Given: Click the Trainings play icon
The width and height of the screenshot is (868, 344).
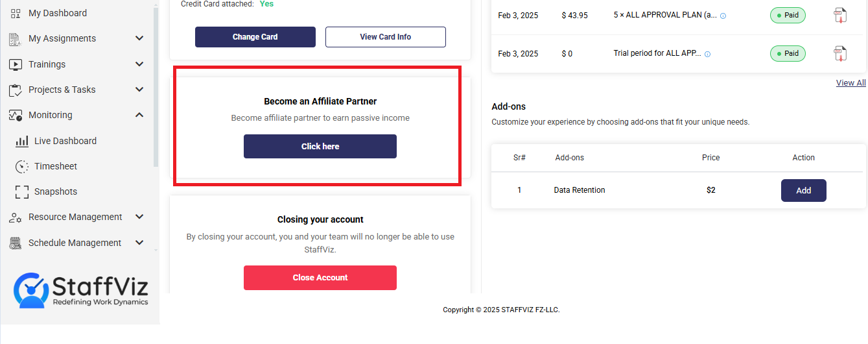Looking at the screenshot, I should coord(16,64).
